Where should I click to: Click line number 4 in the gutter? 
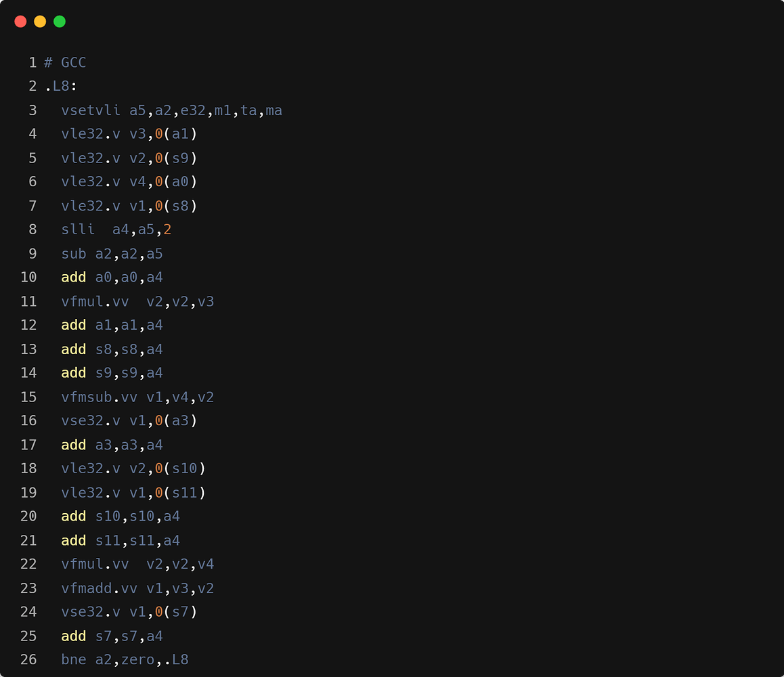[32, 134]
